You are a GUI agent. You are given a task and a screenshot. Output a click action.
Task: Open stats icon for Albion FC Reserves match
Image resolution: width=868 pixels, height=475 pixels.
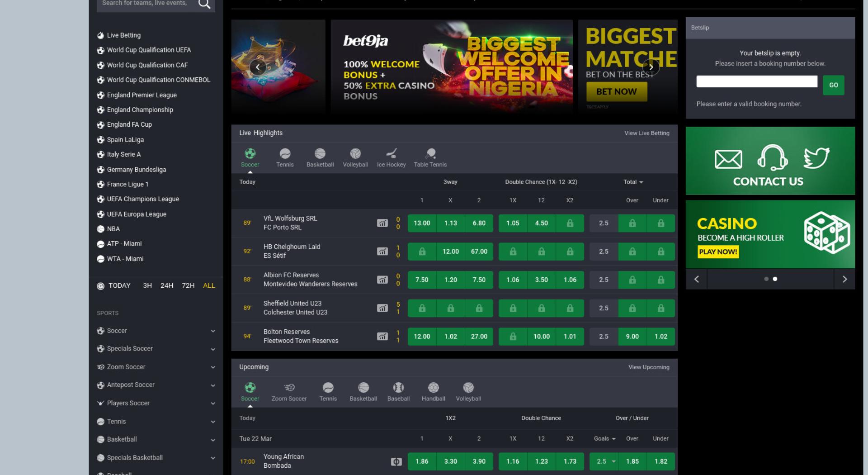382,280
